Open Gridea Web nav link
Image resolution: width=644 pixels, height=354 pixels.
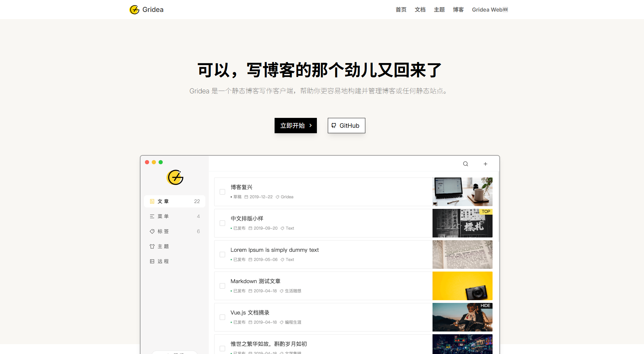click(489, 10)
